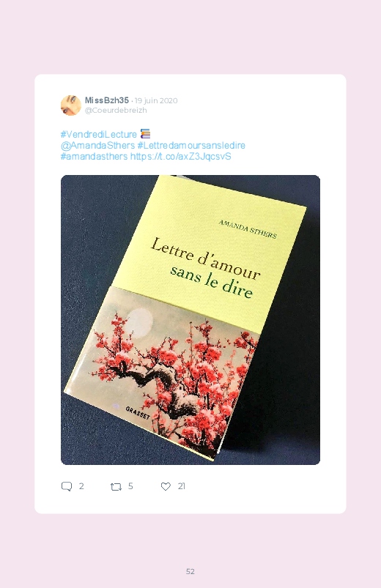Click the reply count 2
Image resolution: width=381 pixels, height=588 pixels.
(81, 486)
